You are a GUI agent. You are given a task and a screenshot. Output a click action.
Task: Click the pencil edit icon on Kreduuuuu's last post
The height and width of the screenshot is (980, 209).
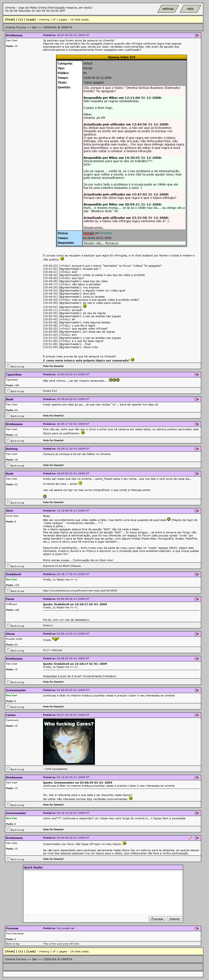190,838
